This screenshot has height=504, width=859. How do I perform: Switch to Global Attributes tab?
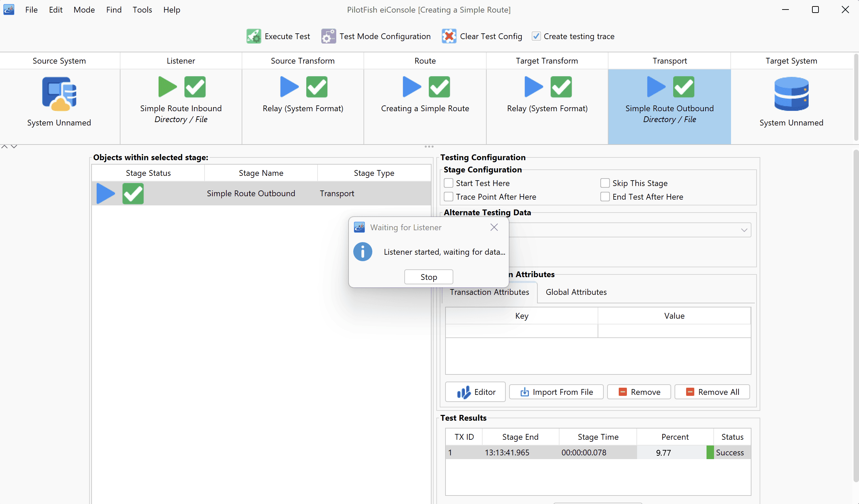576,292
